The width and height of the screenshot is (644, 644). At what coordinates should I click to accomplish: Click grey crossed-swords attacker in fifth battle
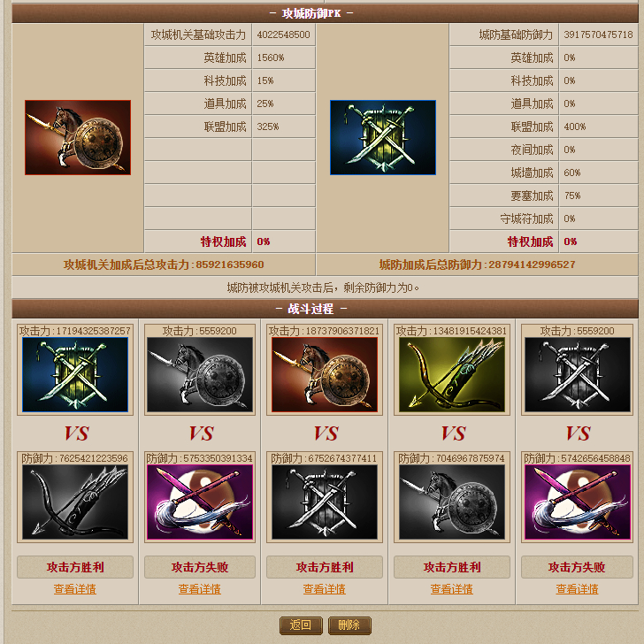578,374
